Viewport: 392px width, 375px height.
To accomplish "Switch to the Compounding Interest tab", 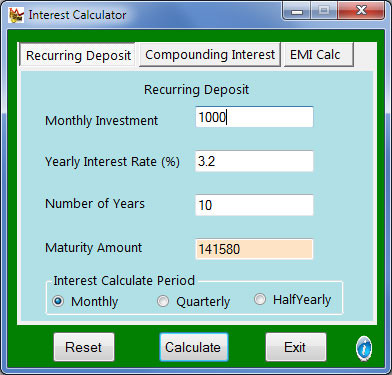I will (210, 55).
